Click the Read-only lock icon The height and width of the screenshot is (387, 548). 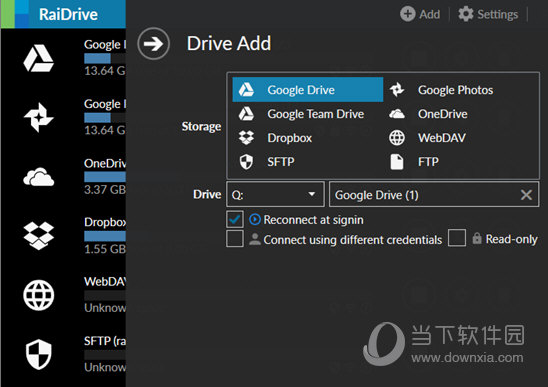pos(477,238)
